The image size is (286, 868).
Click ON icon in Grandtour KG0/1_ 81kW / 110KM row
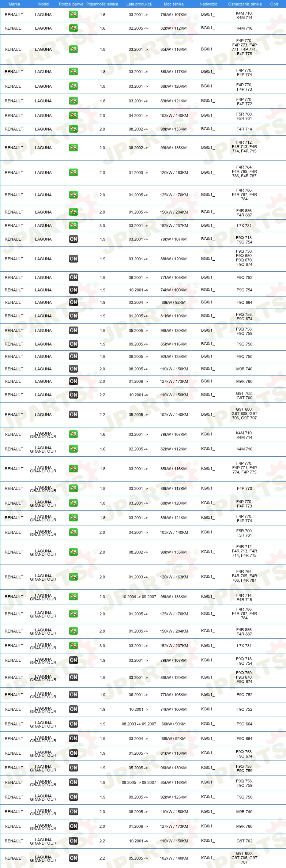74,753
